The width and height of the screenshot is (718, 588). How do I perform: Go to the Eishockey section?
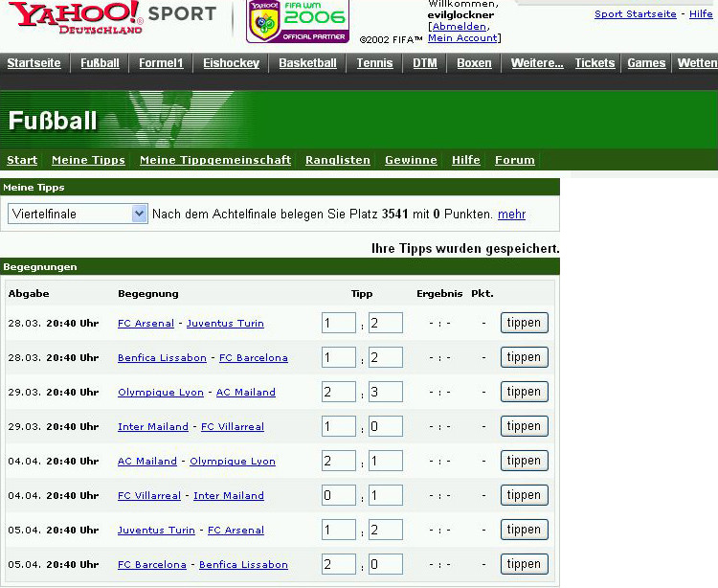point(232,63)
